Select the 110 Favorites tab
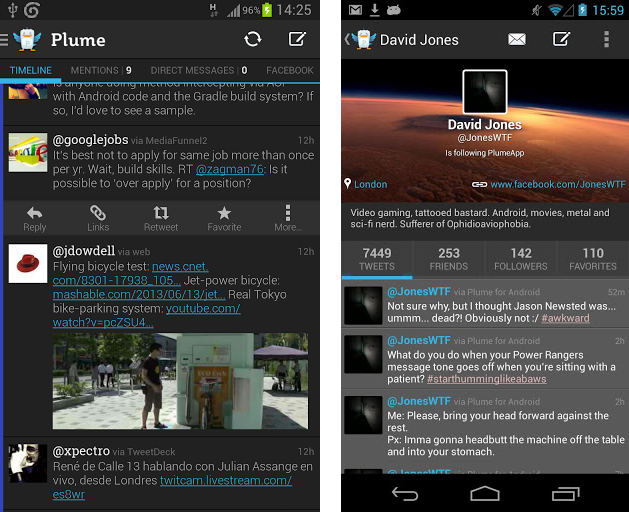 (593, 259)
